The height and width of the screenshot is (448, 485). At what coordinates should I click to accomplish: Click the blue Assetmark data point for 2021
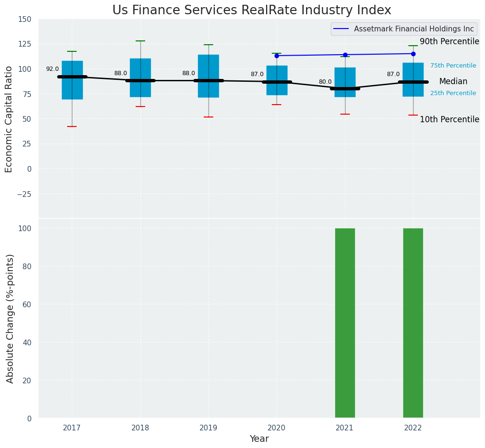pyautogui.click(x=345, y=55)
